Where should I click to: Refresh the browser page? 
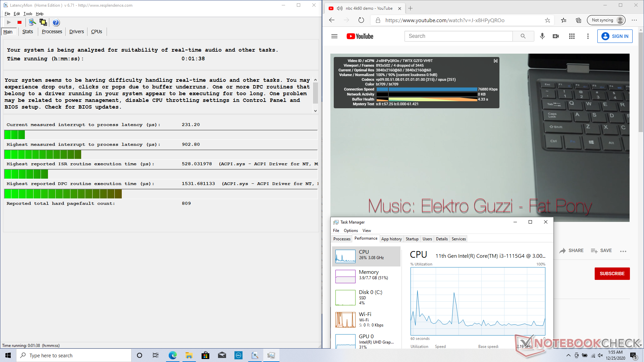[361, 20]
